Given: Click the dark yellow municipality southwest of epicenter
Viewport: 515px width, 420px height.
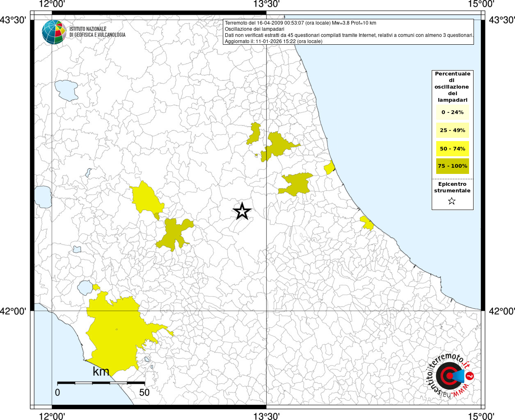Looking at the screenshot, I should [x=174, y=235].
